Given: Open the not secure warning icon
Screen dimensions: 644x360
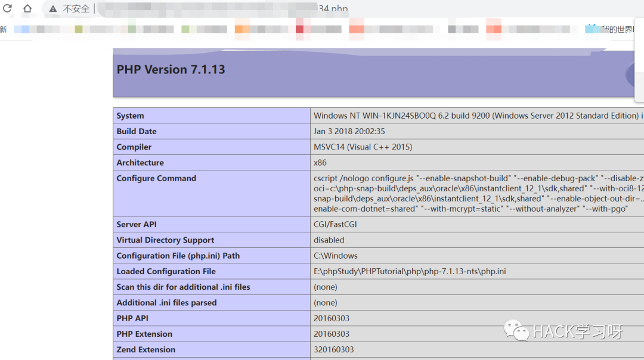Looking at the screenshot, I should tap(53, 8).
